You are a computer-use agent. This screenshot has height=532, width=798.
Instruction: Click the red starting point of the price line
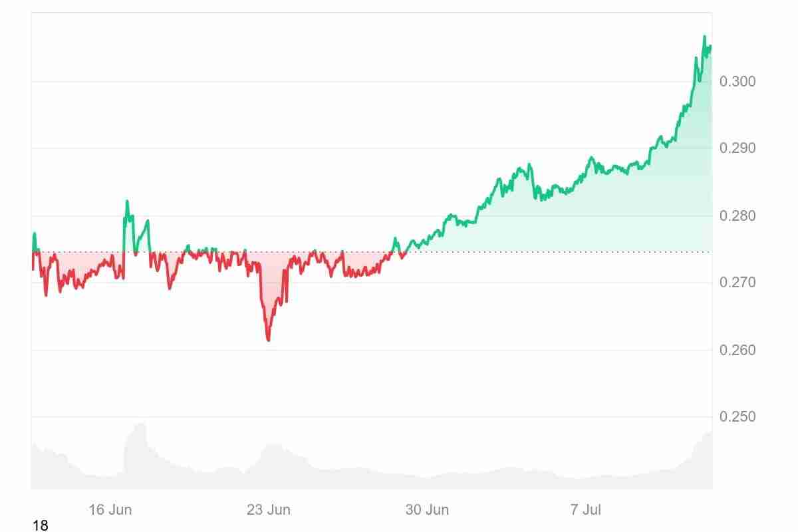click(33, 268)
